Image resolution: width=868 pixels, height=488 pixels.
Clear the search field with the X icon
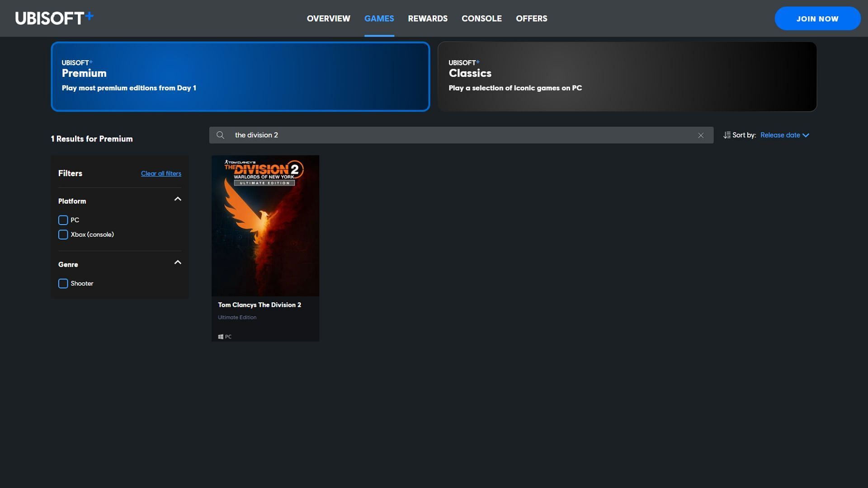pos(701,135)
